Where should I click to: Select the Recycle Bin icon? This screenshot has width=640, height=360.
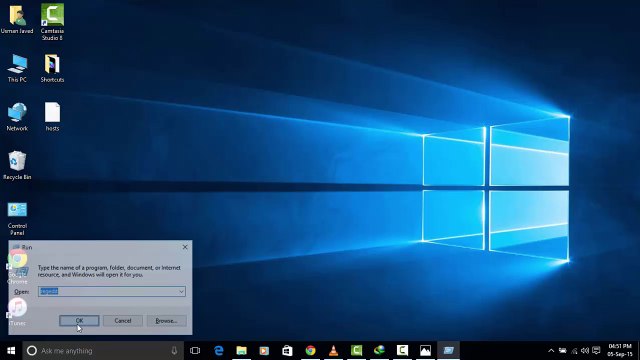click(x=17, y=165)
